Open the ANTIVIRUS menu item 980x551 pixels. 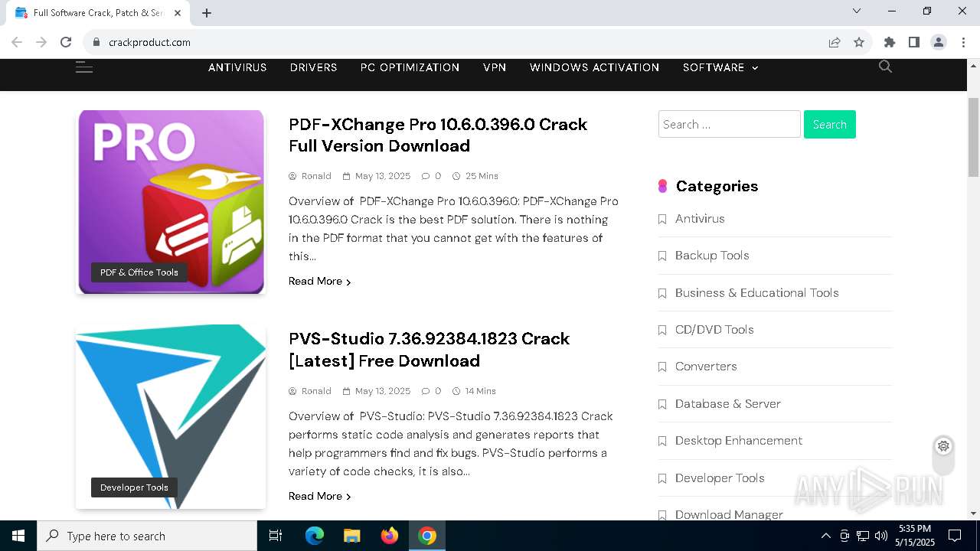(237, 67)
